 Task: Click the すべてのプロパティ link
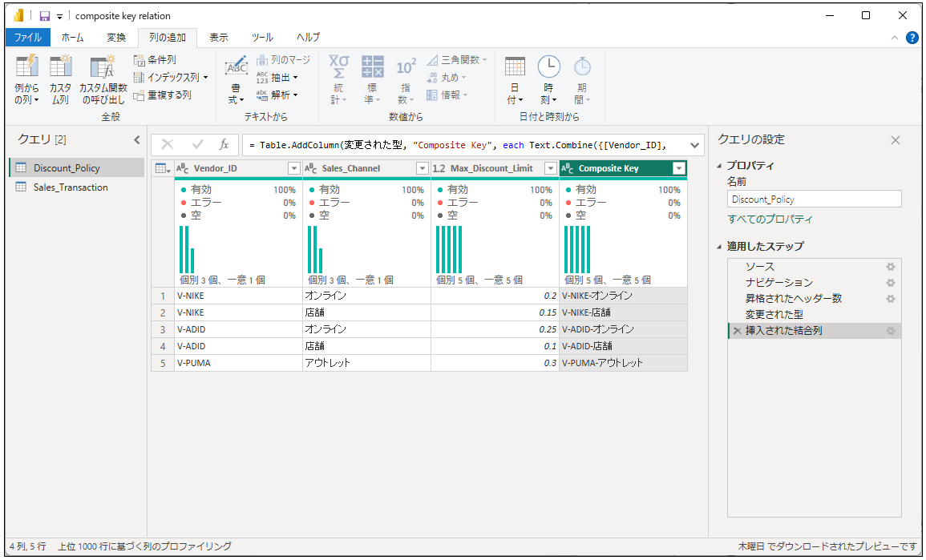[770, 220]
